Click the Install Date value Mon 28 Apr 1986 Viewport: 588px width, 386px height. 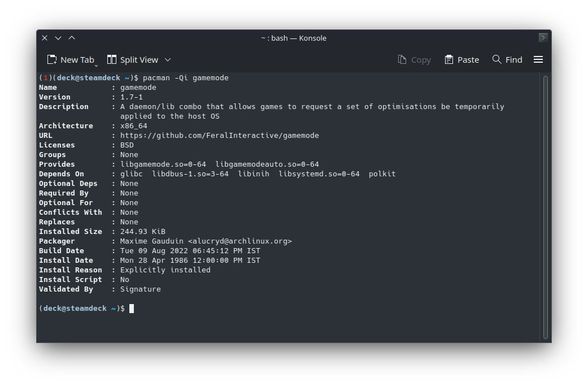154,261
